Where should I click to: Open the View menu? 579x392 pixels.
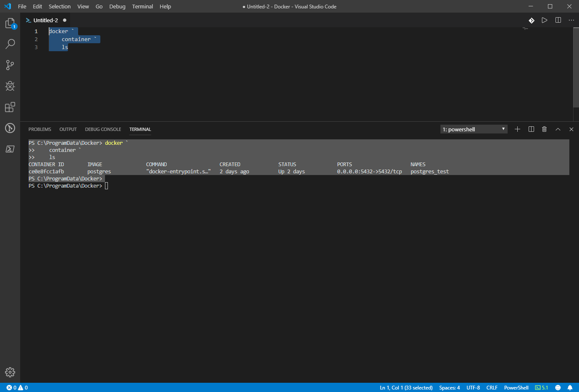[x=83, y=6]
